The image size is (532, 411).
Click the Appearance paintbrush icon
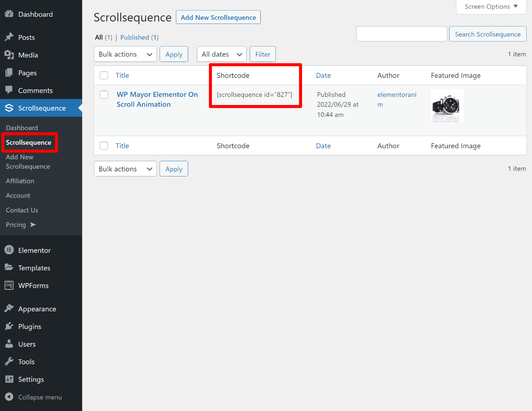(9, 308)
